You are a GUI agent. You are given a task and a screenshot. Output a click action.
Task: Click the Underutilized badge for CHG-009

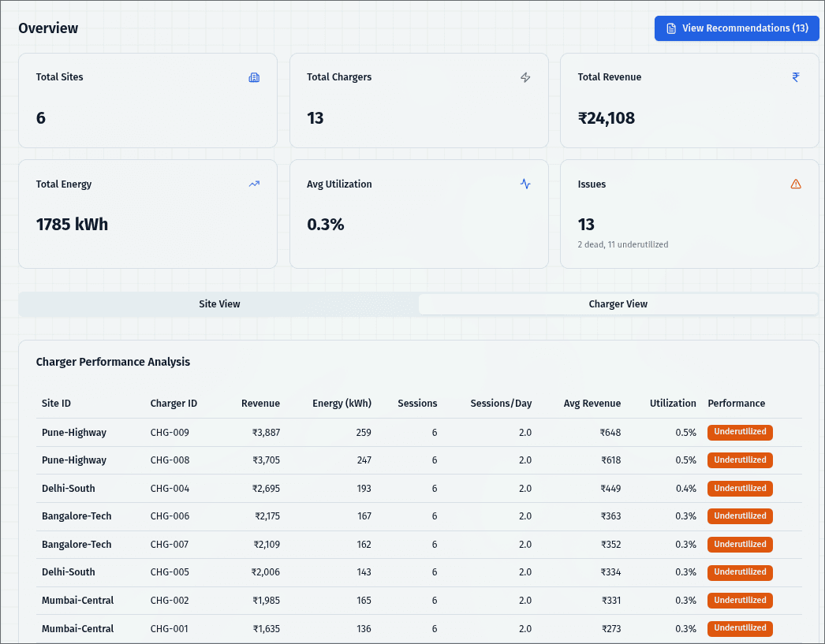coord(740,432)
